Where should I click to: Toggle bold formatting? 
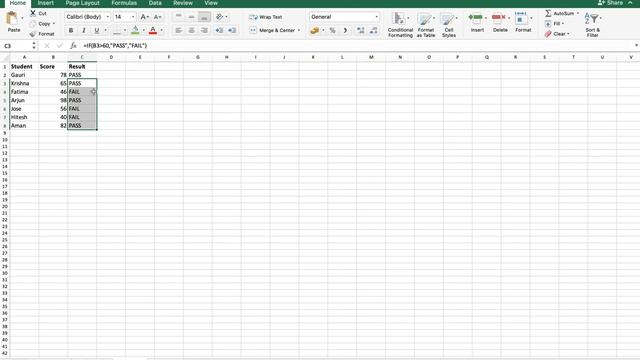[71, 30]
